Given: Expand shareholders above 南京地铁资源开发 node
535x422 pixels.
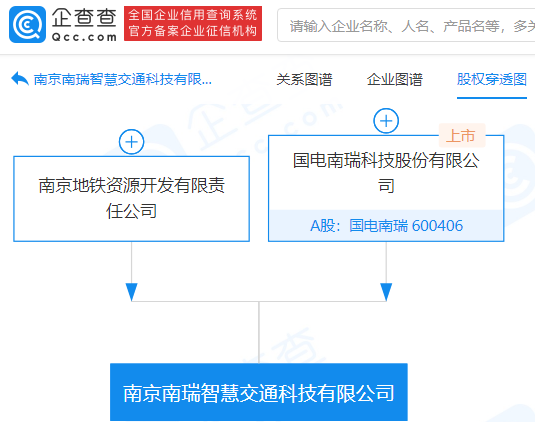Looking at the screenshot, I should coord(131,142).
